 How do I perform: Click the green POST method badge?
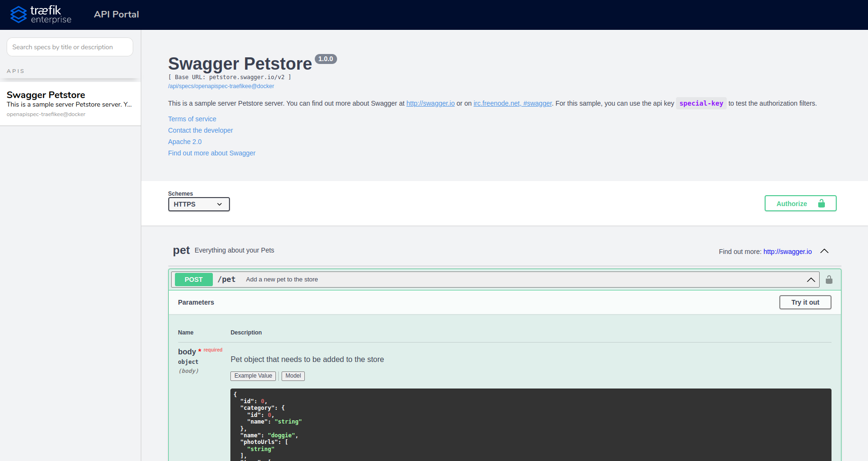[x=193, y=280]
